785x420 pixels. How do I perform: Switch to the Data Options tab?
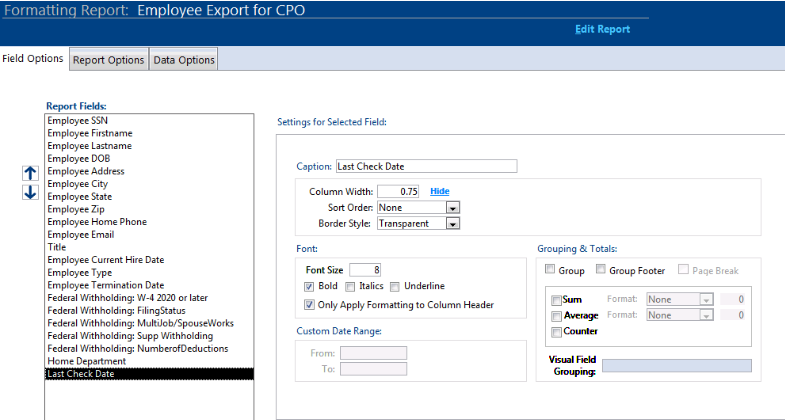pyautogui.click(x=184, y=60)
